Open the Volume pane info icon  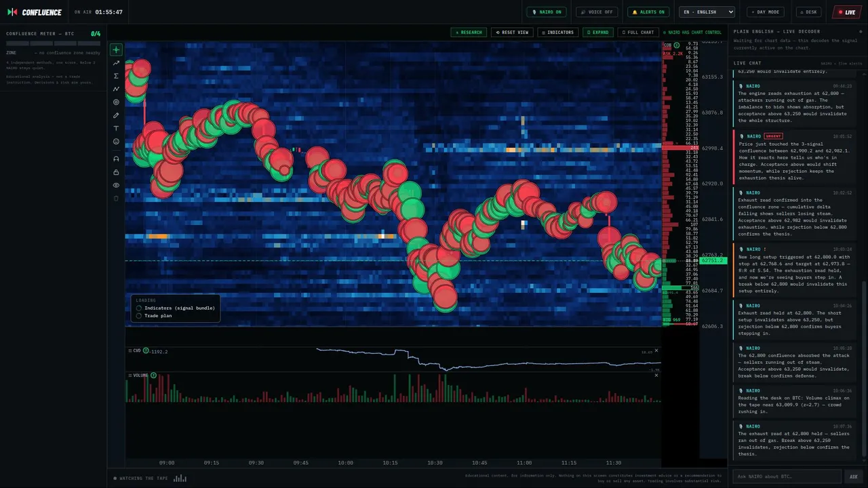[x=153, y=375]
